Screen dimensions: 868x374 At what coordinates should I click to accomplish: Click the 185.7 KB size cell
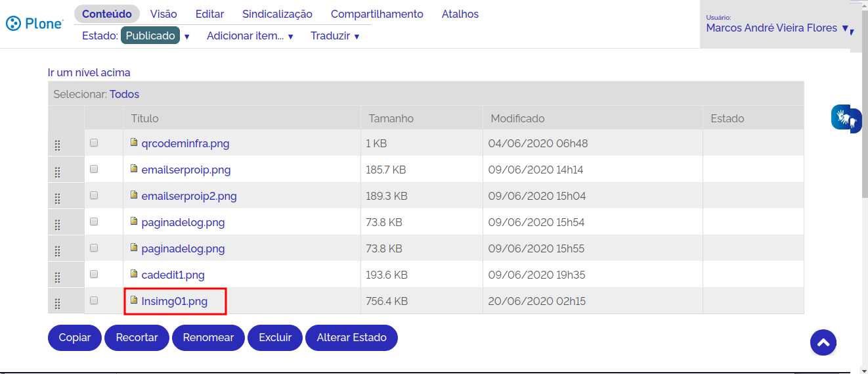point(422,170)
